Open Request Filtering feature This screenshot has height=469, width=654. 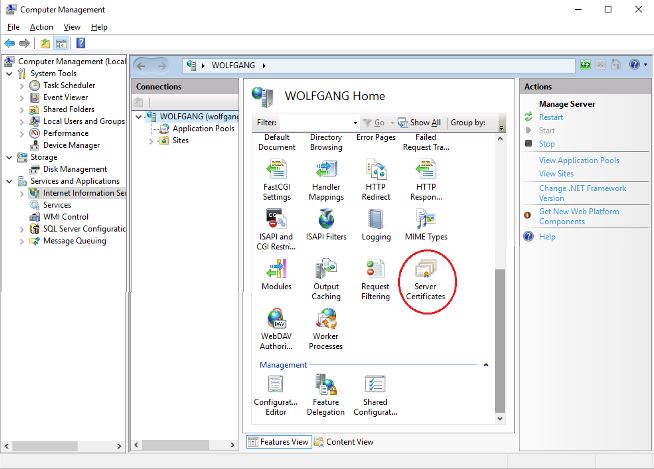[375, 280]
